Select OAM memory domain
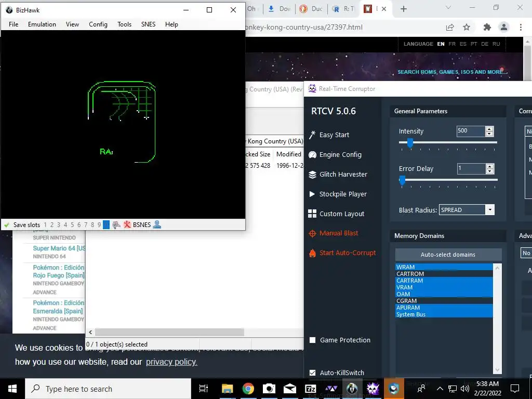This screenshot has height=399, width=532. (x=444, y=294)
